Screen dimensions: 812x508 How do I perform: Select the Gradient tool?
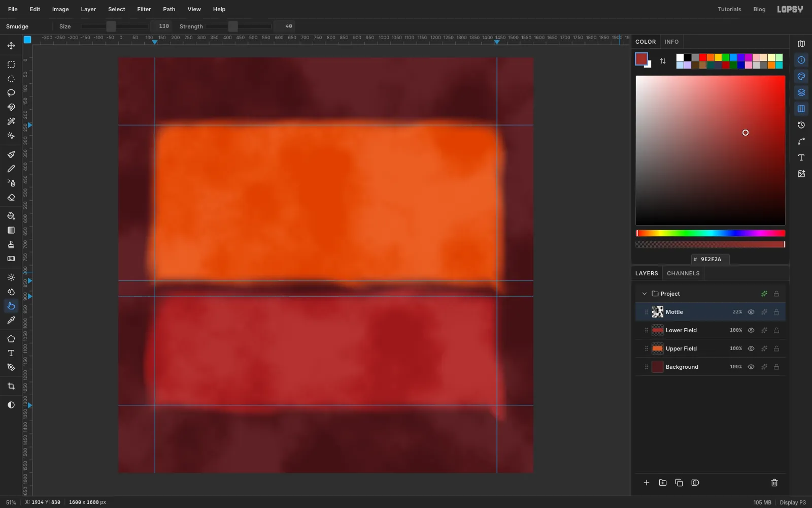(11, 230)
